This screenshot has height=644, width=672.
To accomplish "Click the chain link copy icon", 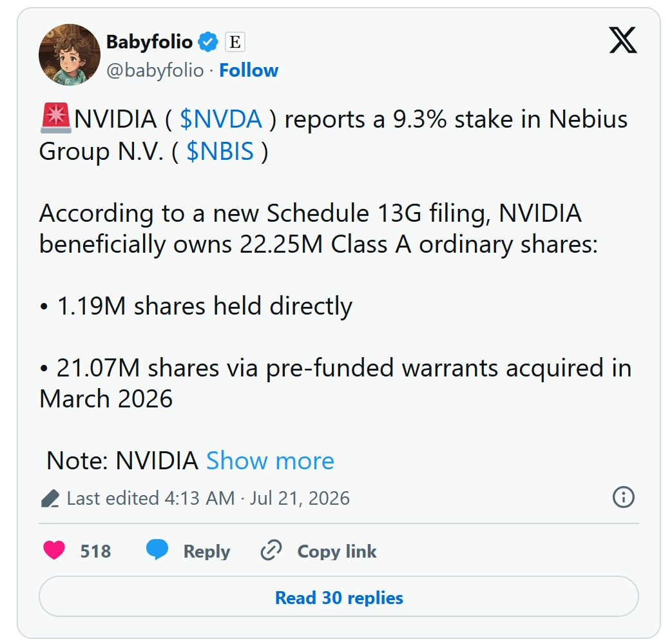I will click(271, 550).
